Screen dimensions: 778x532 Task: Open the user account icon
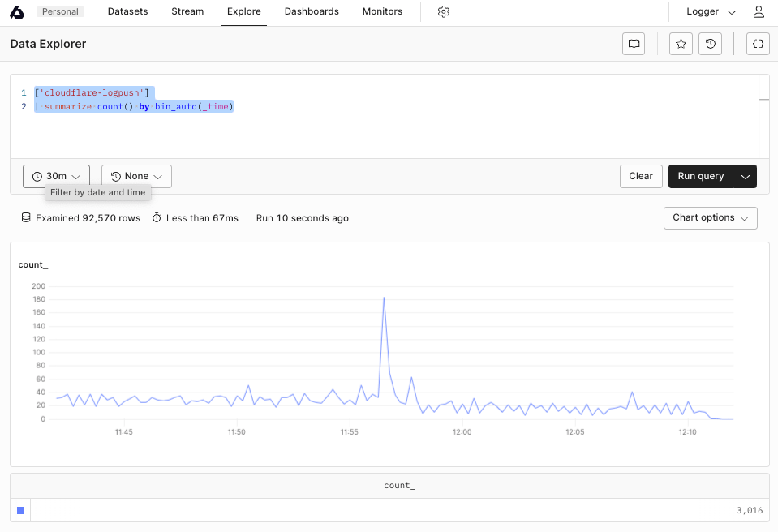[758, 11]
